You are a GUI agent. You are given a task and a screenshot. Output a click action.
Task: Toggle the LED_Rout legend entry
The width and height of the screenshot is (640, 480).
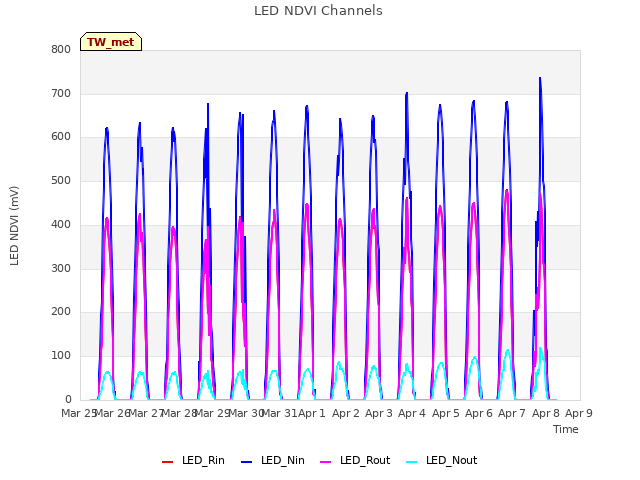(x=355, y=460)
